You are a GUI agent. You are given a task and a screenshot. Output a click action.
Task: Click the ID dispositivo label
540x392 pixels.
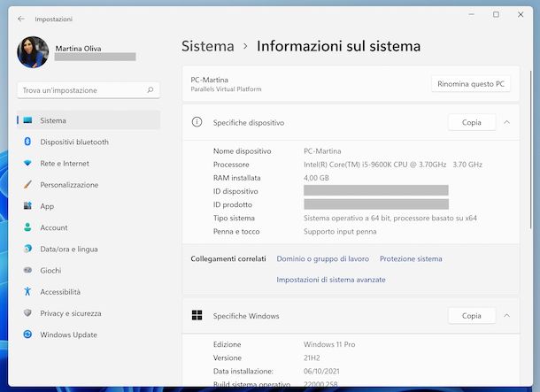[x=235, y=191]
